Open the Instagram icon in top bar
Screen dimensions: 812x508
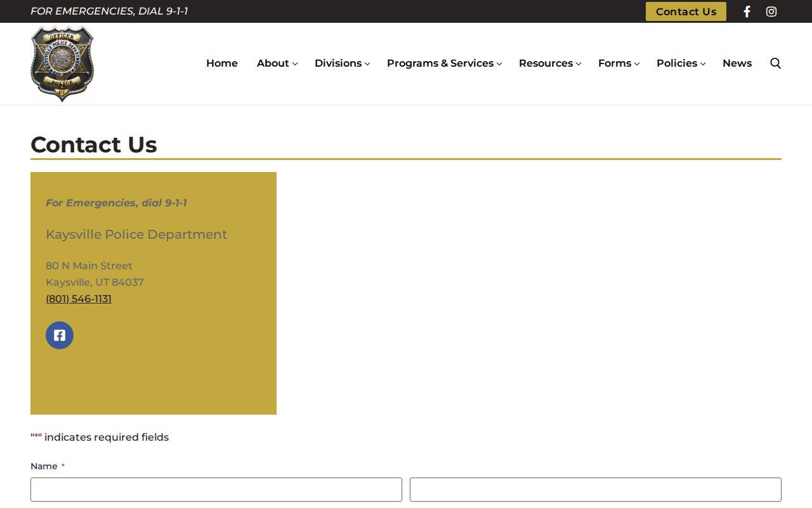(771, 11)
